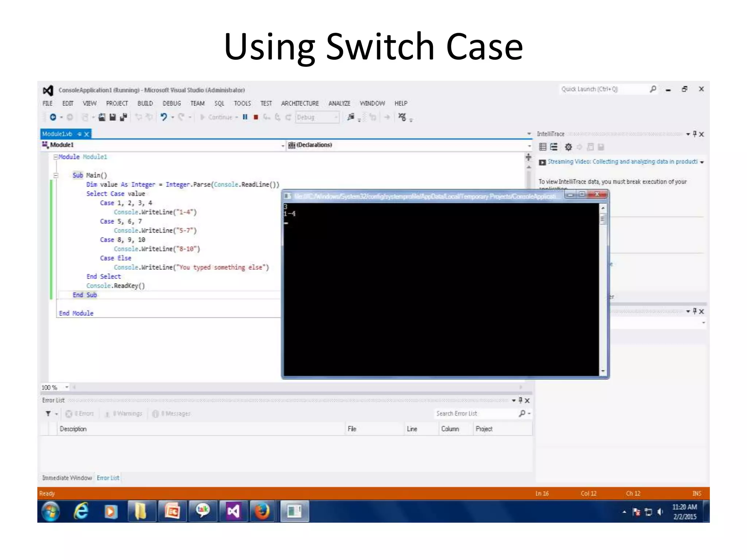
Task: Pin the IntelliTrace panel
Action: pyautogui.click(x=695, y=134)
